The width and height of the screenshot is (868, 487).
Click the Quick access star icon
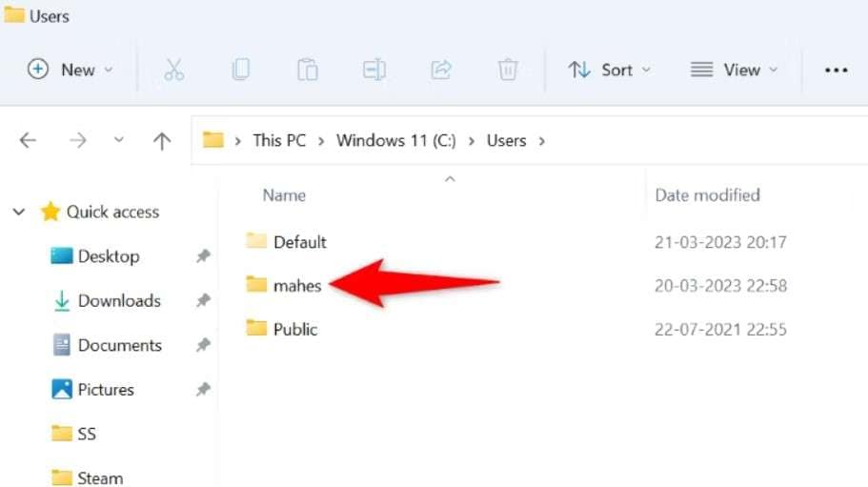(50, 212)
